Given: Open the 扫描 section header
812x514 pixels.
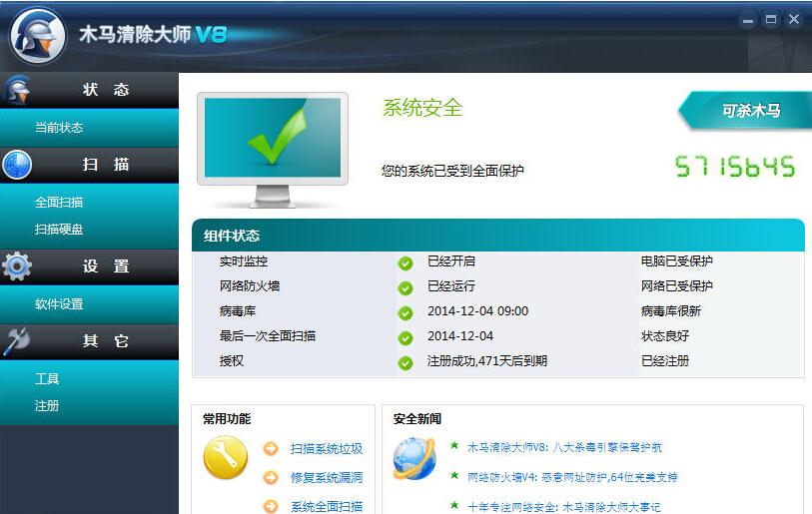Looking at the screenshot, I should (89, 165).
